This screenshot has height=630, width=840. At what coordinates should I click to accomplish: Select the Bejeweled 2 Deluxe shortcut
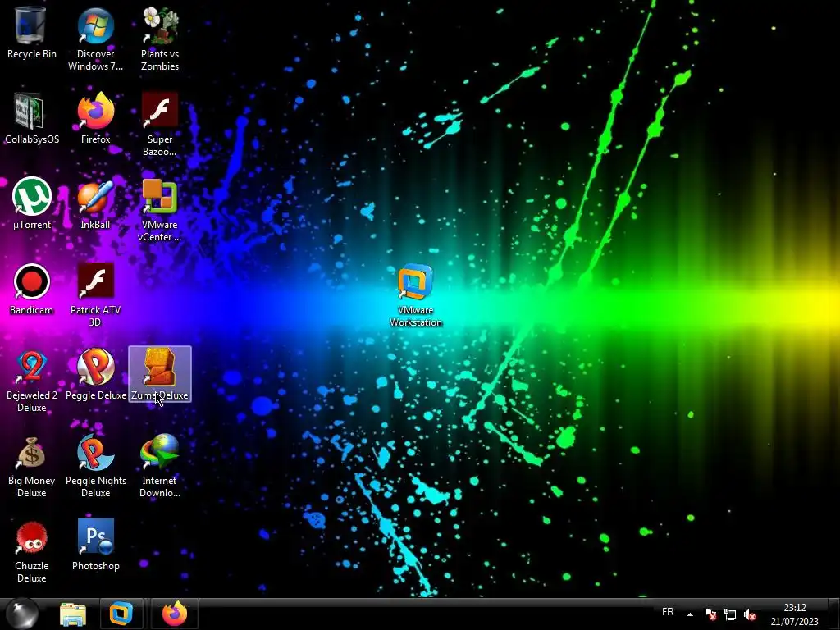[31, 381]
